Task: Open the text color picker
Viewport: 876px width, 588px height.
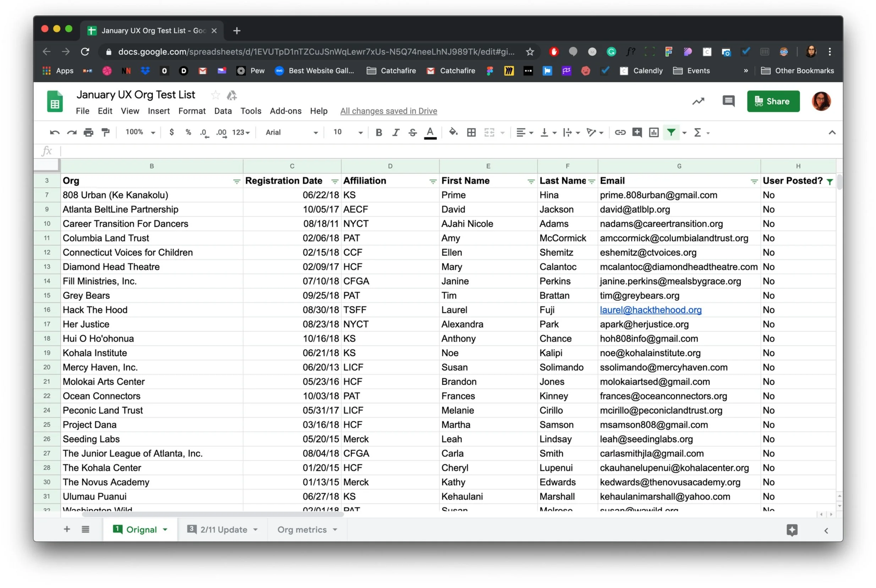Action: point(430,132)
